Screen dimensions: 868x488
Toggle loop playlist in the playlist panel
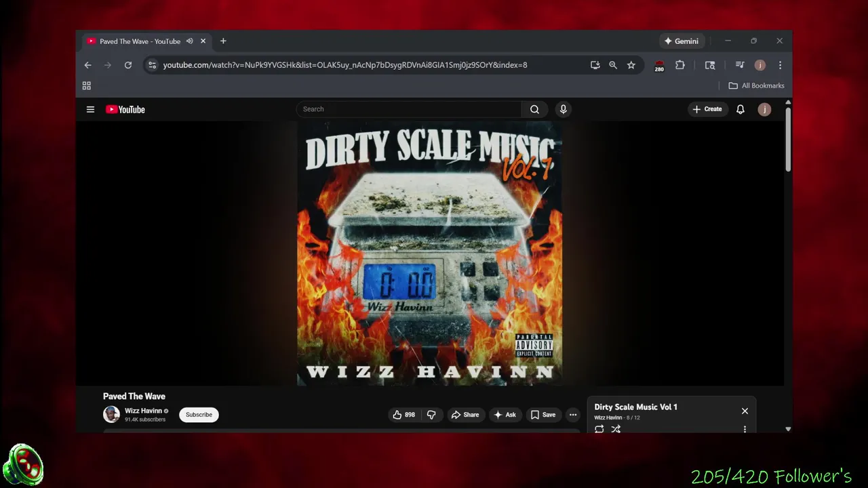(599, 429)
